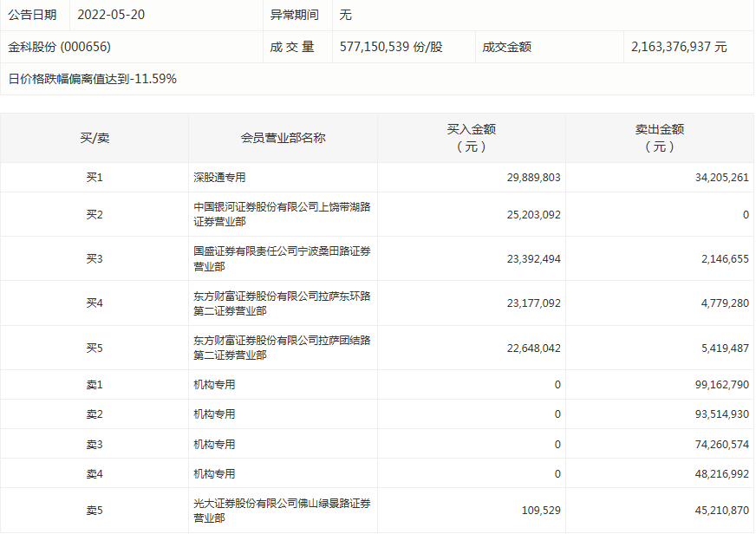Open 国盛证券宁波桑田路证券营业部 entry
This screenshot has width=756, height=534.
[x=282, y=258]
